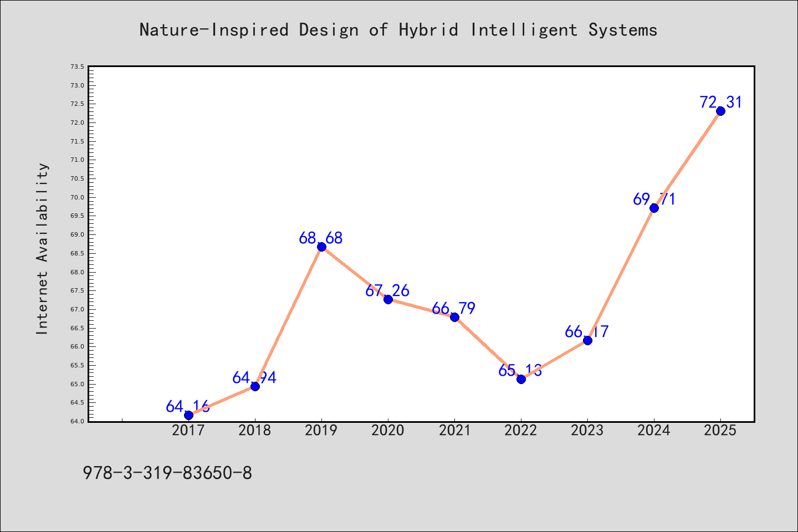798x532 pixels.
Task: Click the x-axis label '2022'
Action: [521, 430]
